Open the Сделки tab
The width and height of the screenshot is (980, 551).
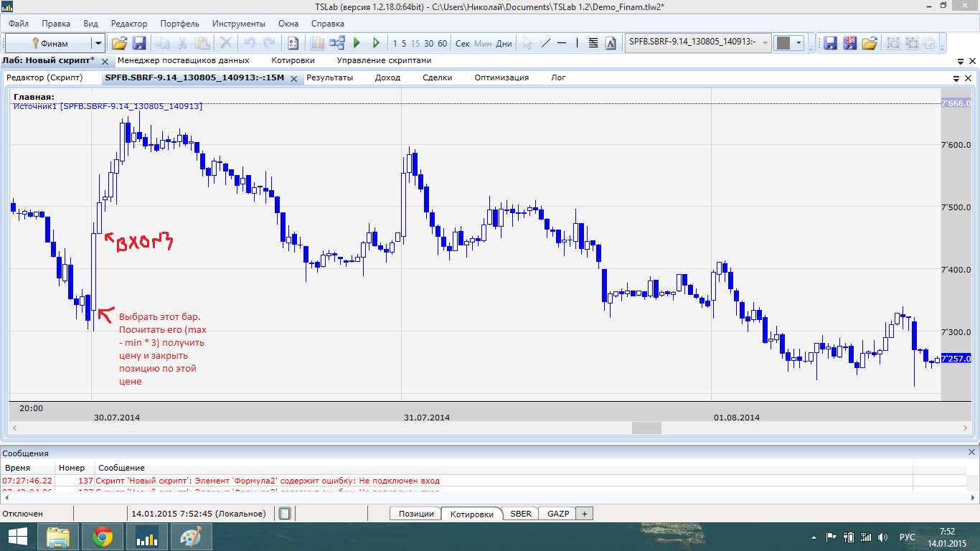pyautogui.click(x=438, y=77)
